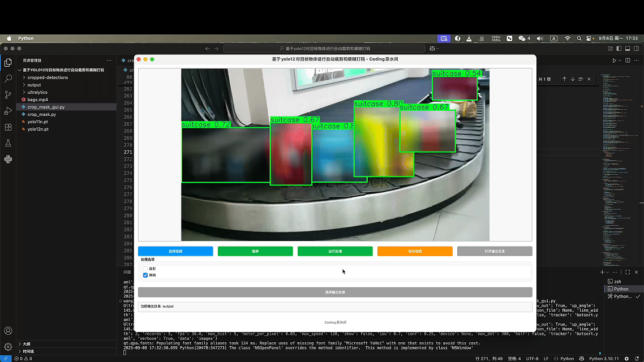Screen dimensions: 644x362
Task: Open the Python extension sidebar icon
Action: tap(8, 160)
